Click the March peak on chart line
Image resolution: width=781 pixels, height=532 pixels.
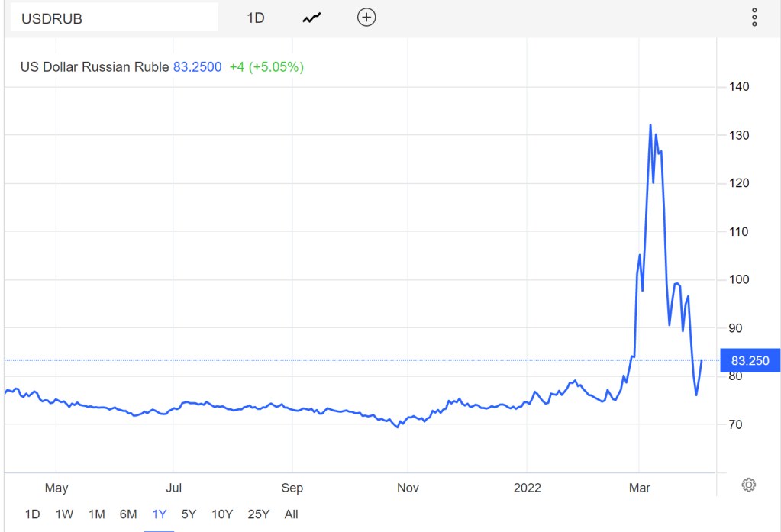650,125
